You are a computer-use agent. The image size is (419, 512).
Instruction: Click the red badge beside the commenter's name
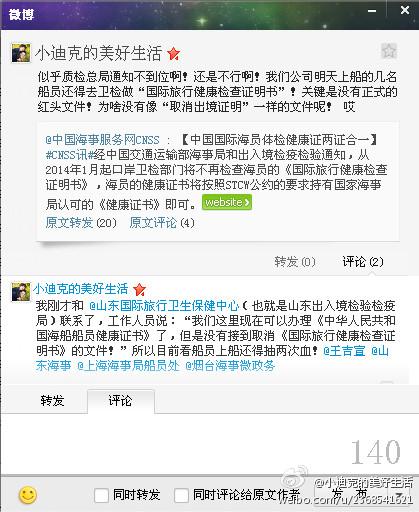tap(139, 289)
